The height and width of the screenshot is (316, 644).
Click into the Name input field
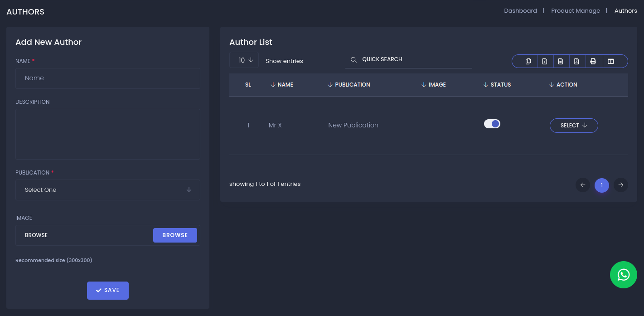pyautogui.click(x=108, y=78)
